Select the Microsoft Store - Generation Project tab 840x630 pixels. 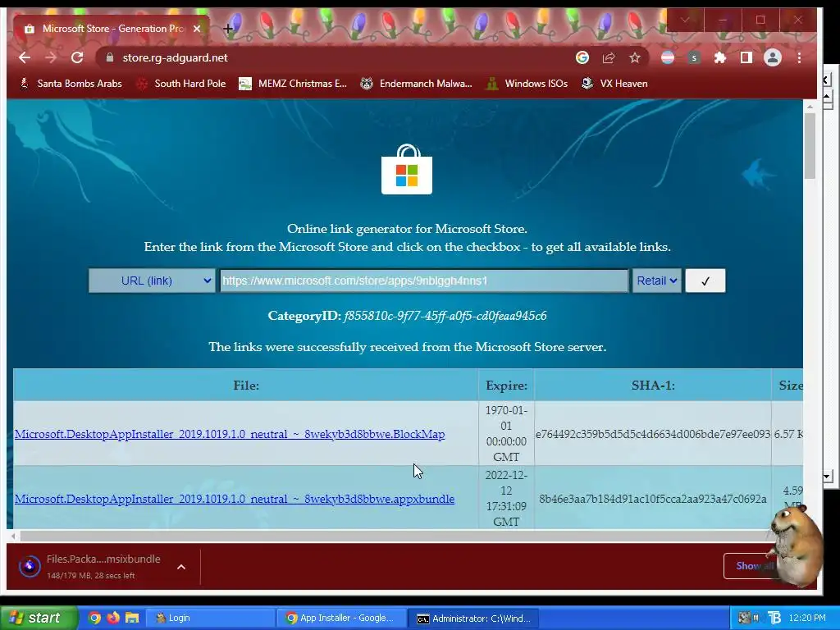pyautogui.click(x=112, y=29)
